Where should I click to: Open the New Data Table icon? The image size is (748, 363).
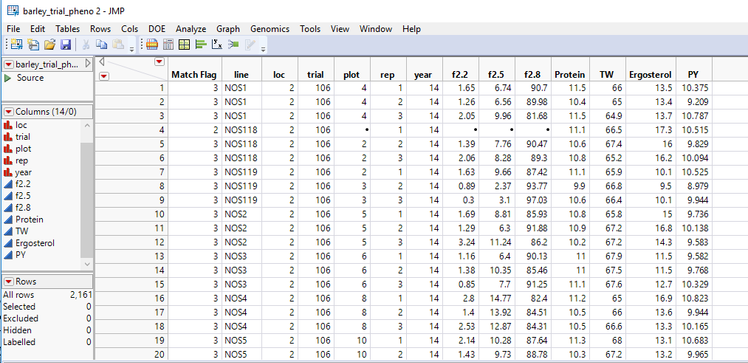tap(17, 45)
